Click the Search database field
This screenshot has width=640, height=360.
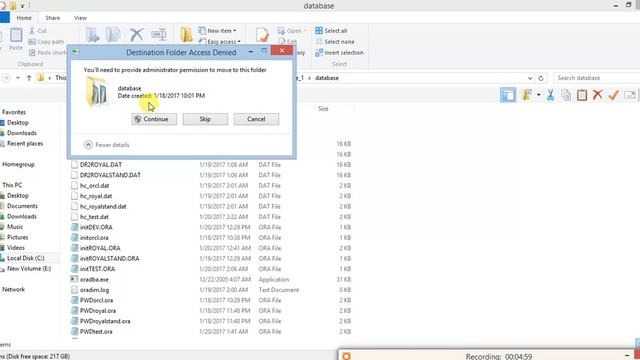[596, 78]
